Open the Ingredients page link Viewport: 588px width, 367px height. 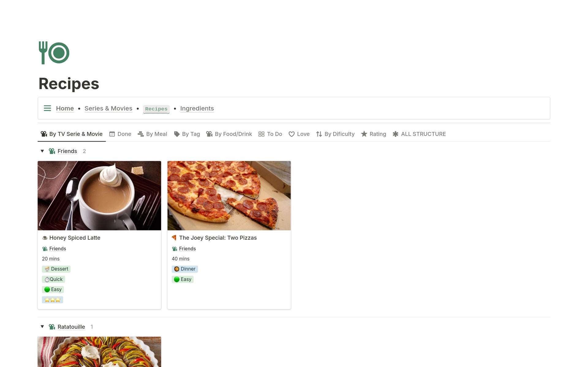point(197,108)
